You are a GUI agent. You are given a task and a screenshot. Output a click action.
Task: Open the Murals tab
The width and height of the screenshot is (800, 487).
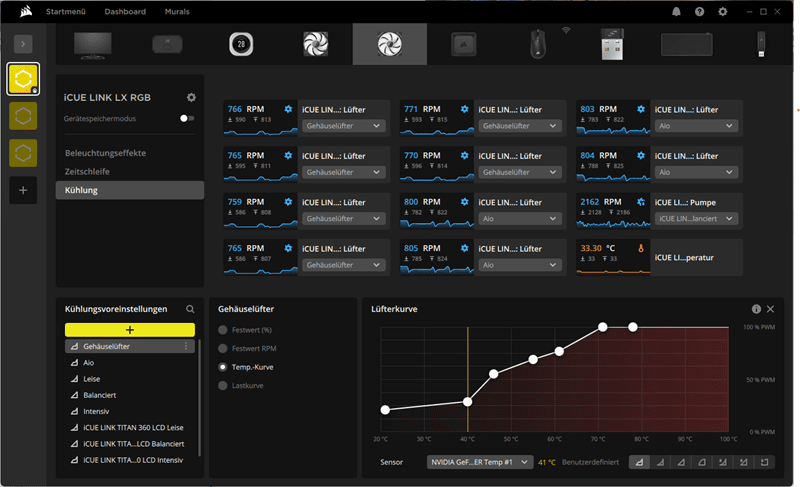[x=177, y=11]
